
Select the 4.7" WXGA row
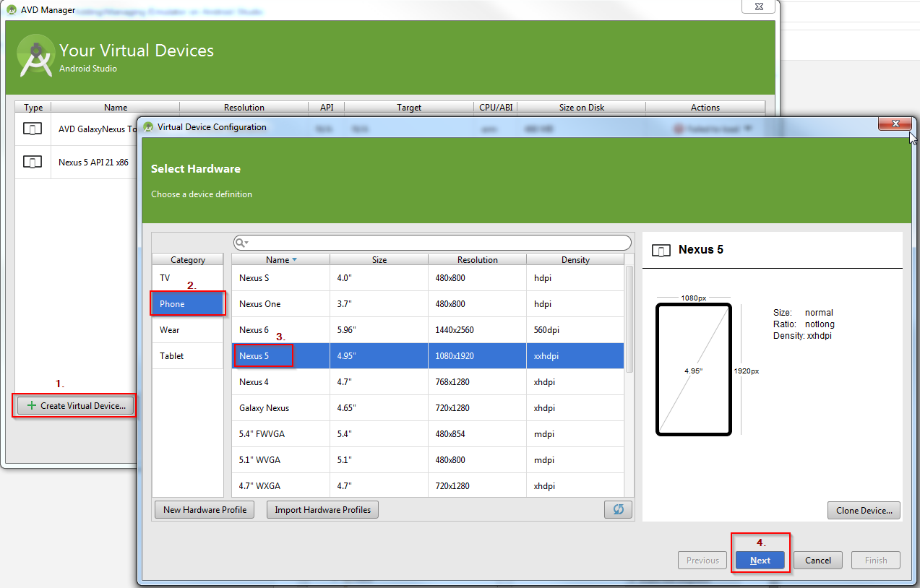pyautogui.click(x=428, y=485)
